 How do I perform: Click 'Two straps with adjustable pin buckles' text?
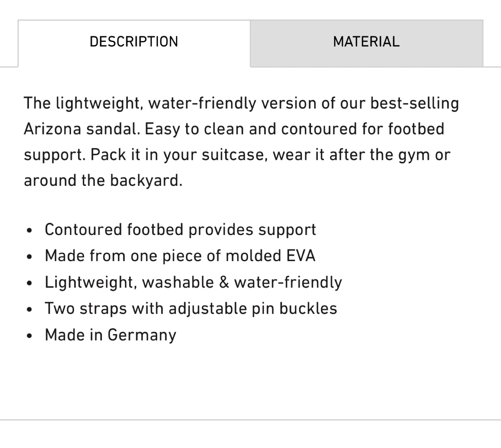pos(191,309)
